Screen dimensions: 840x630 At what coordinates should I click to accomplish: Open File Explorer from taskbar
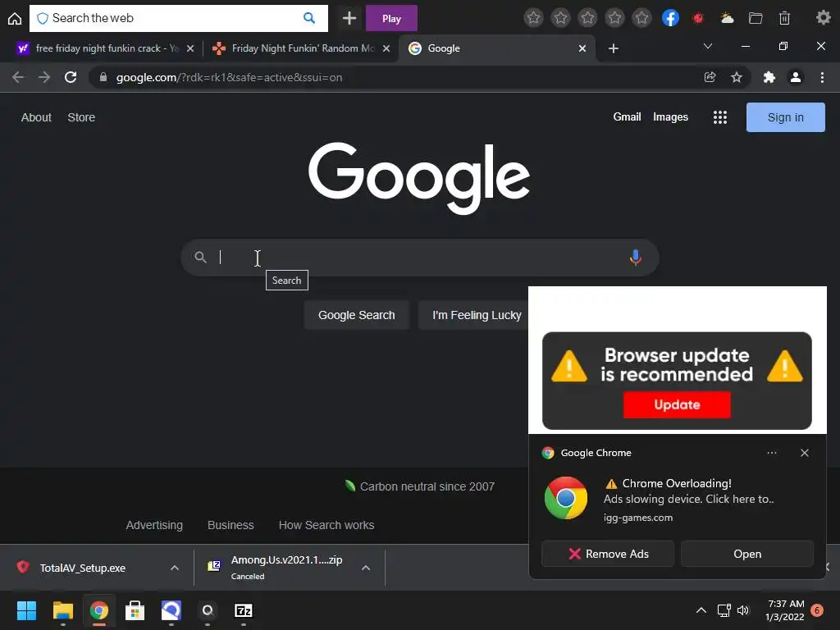point(62,610)
